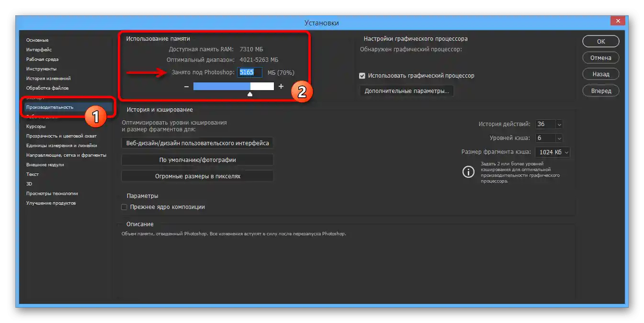Go to Инструменты preferences

point(41,69)
